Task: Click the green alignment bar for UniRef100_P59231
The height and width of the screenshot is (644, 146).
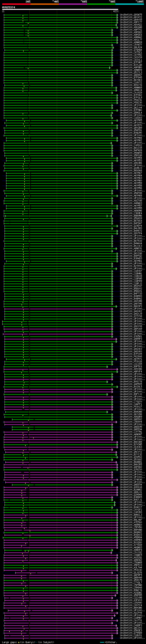Action: tap(61, 100)
